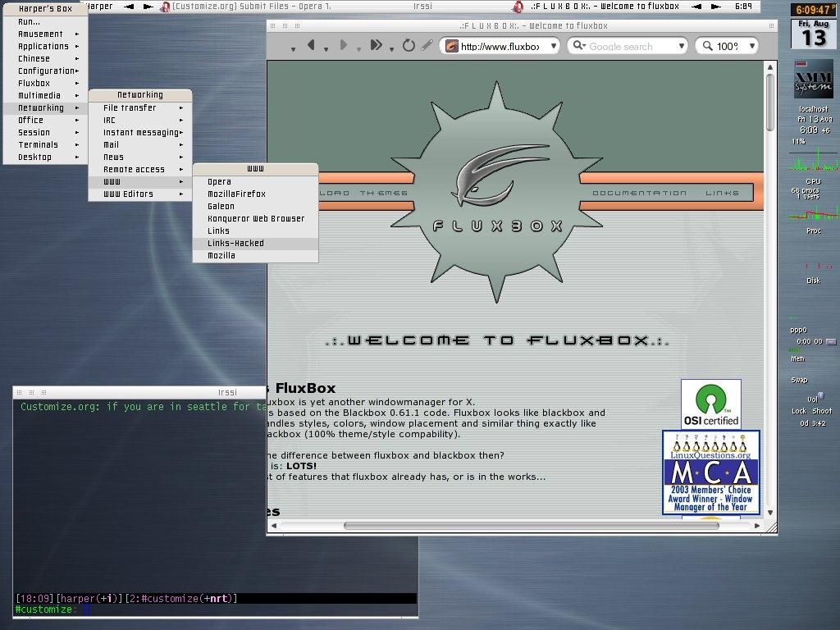Open the LinuxQuestions MCA award badge
840x630 pixels.
[711, 472]
